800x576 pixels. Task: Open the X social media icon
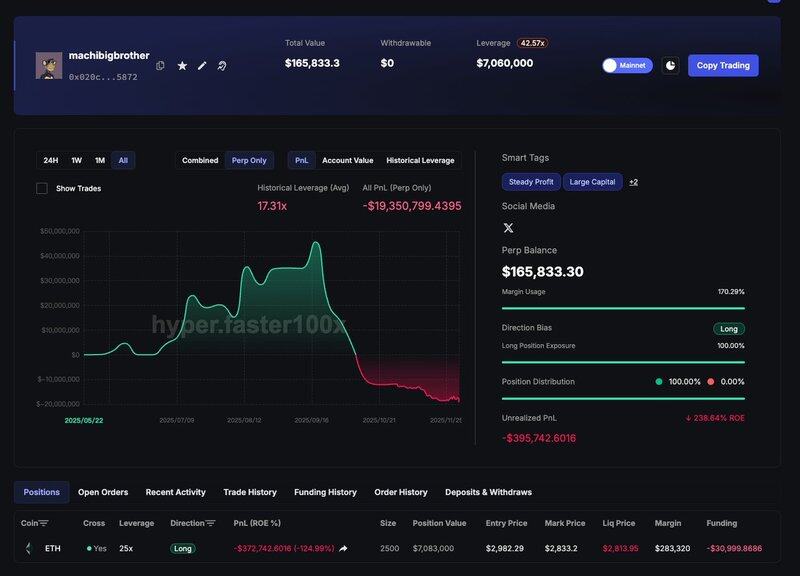[x=508, y=228]
